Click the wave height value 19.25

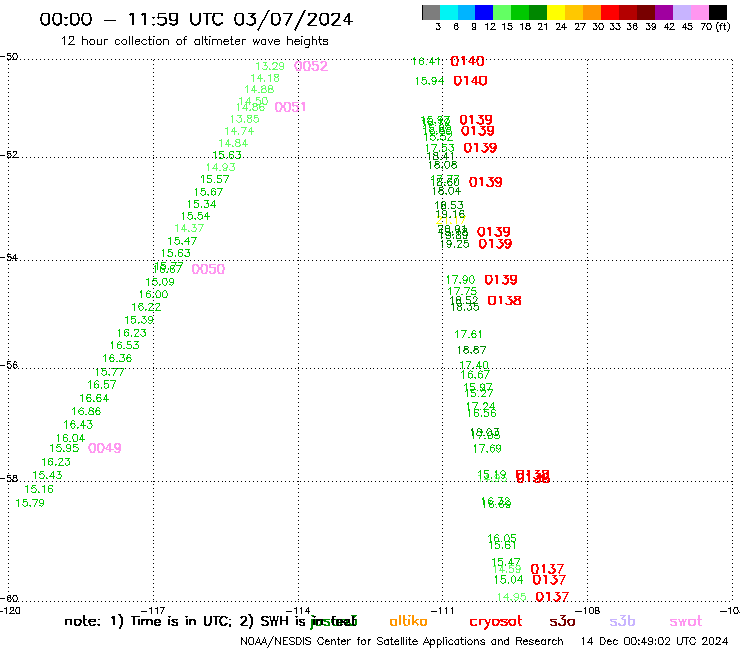pyautogui.click(x=454, y=244)
